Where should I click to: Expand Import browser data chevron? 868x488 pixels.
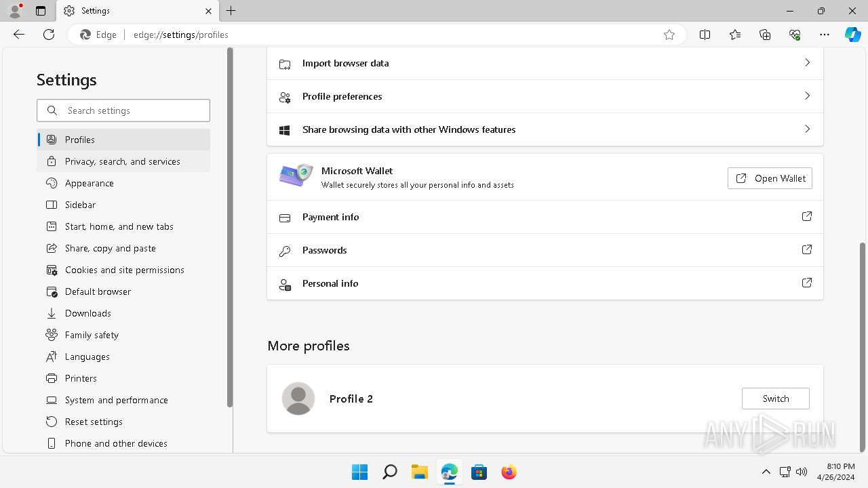click(x=807, y=62)
